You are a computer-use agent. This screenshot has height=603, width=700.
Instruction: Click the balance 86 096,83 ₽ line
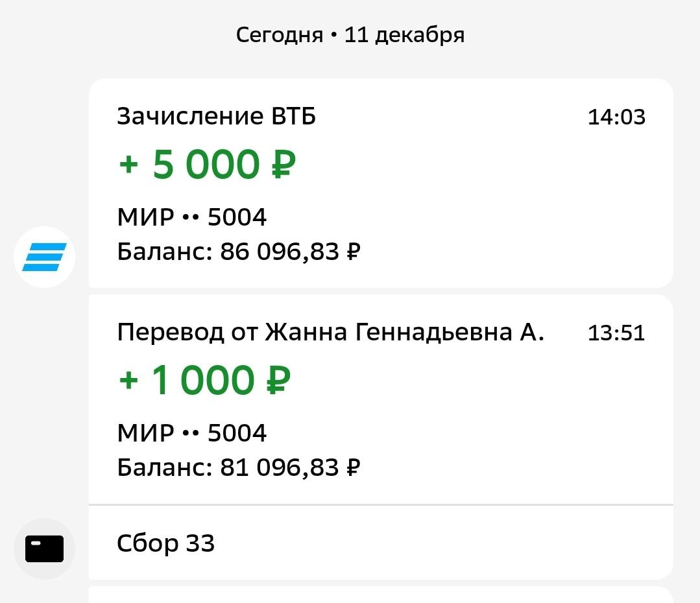pos(238,252)
